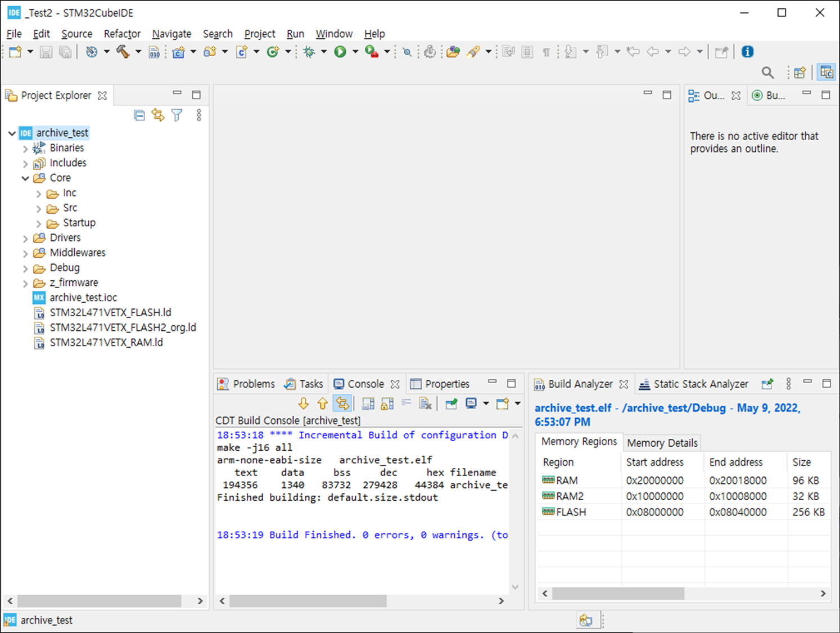Switch to the Problems tab
This screenshot has width=840, height=633.
click(247, 384)
